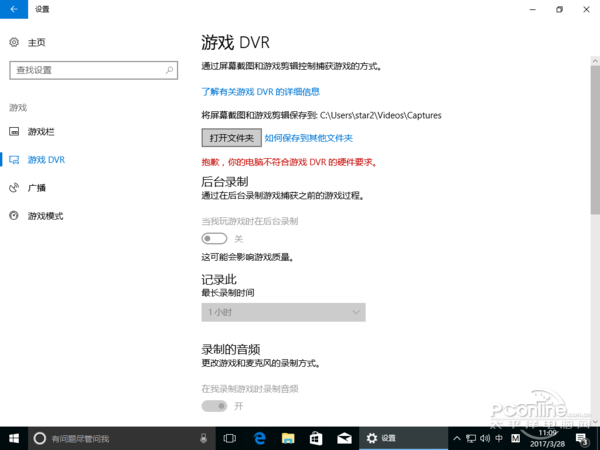
Task: Open 游戏模式 (Game Mode) page
Action: [45, 216]
